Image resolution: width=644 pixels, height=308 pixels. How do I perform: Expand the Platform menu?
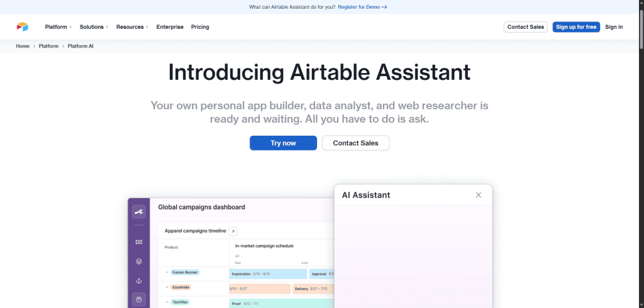58,26
